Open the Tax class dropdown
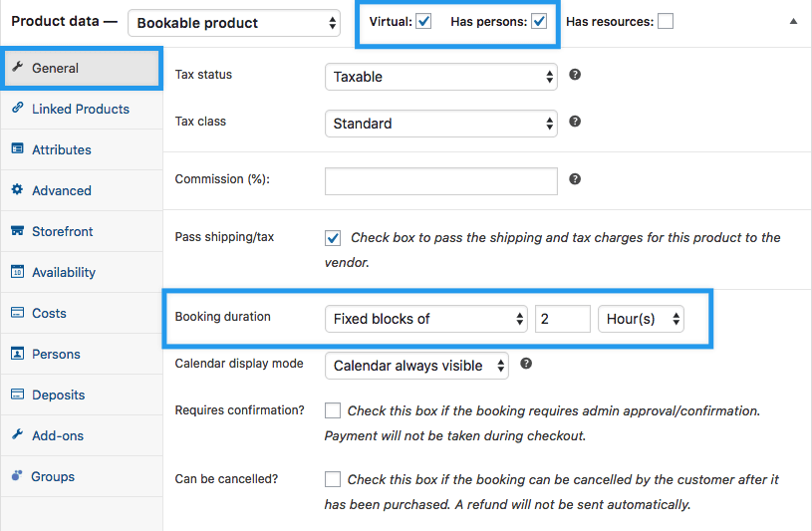Screen dimensions: 812x531 click(440, 124)
